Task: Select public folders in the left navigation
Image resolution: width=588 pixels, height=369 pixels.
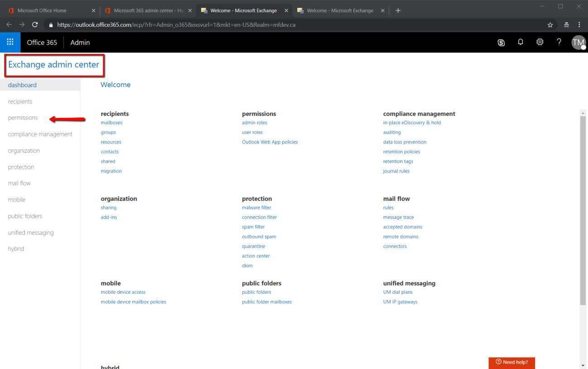Action: click(25, 216)
